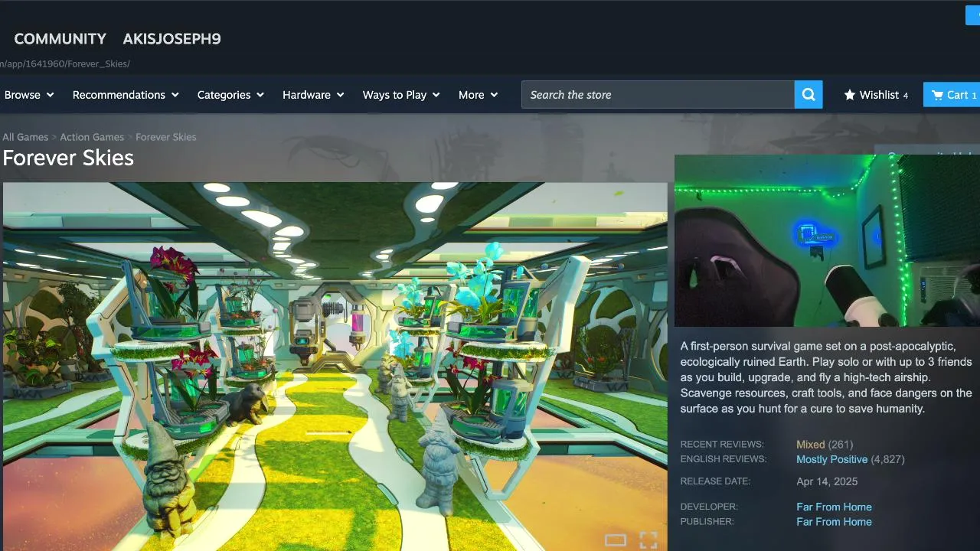Visit developer Far From Home link
Viewport: 980px width, 551px height.
[x=834, y=507]
